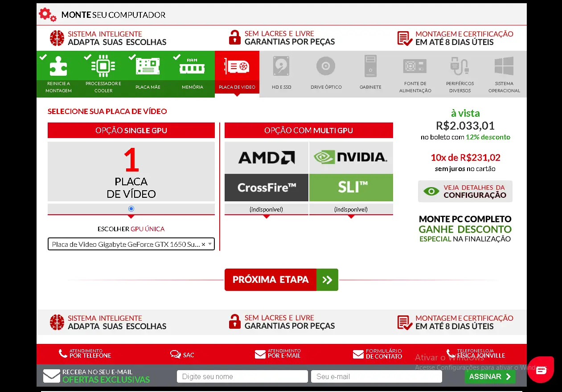Open Atendimento por E-mail link
Viewport: 562px width, 392px height.
click(278, 354)
